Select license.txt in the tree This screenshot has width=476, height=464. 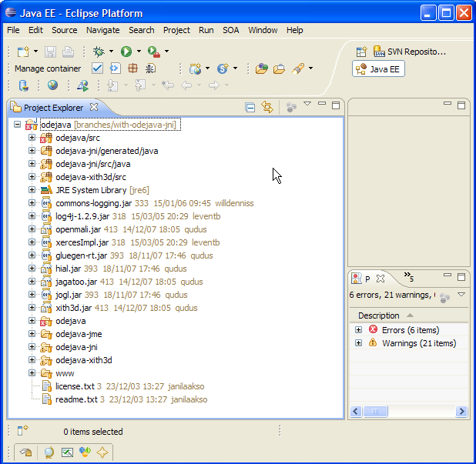(75, 386)
